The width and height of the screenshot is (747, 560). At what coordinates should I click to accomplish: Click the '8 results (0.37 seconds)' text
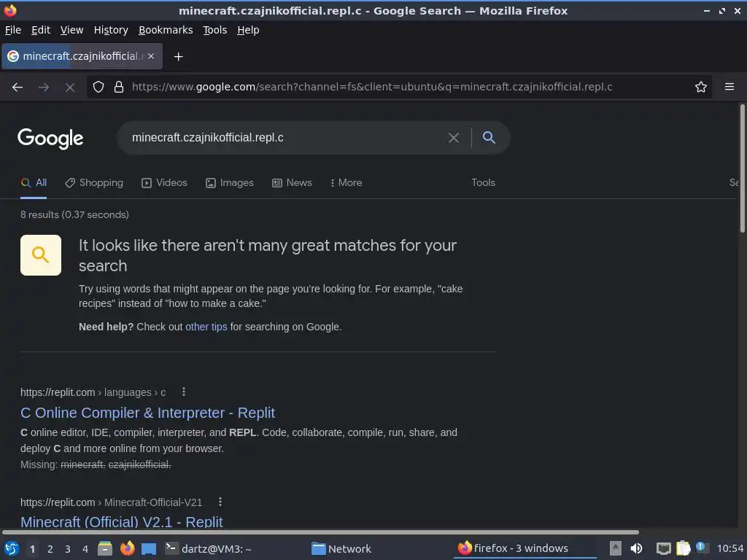click(75, 215)
